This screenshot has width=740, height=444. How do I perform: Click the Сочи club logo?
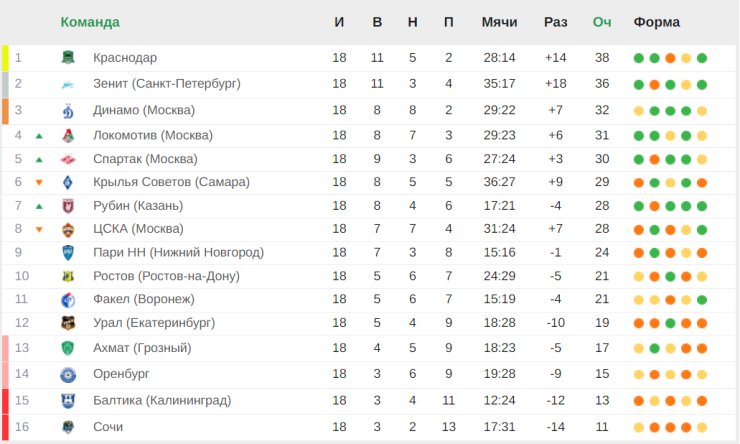68,427
